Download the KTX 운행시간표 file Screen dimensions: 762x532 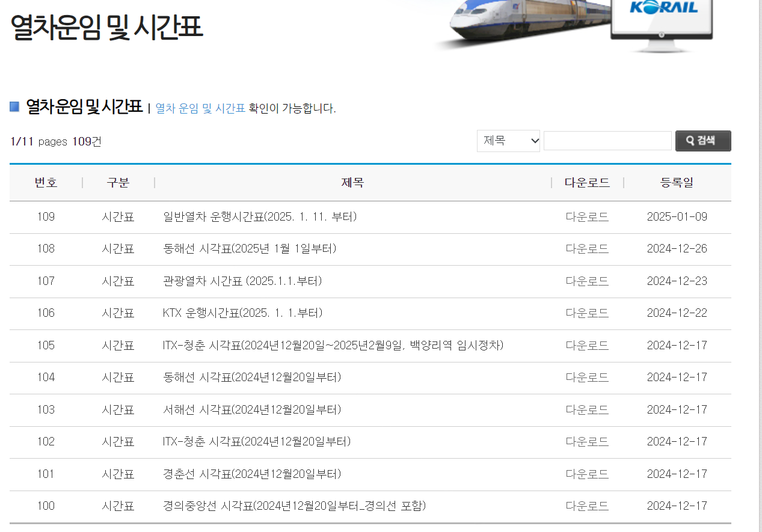[x=587, y=313]
